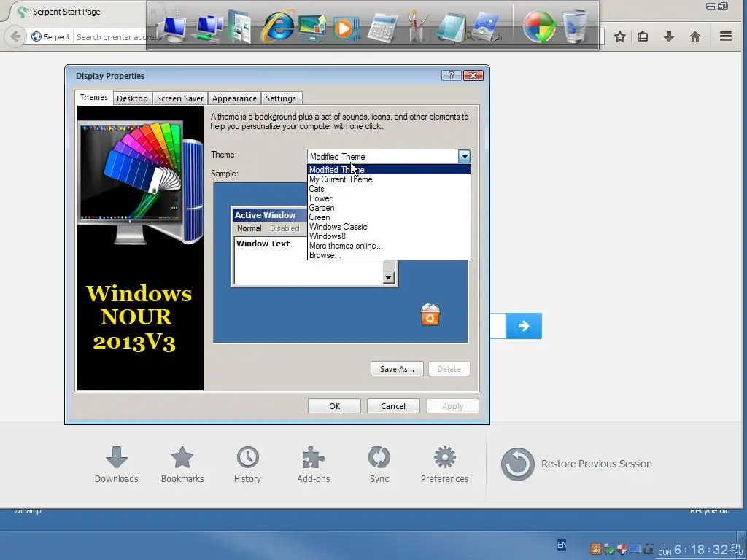Image resolution: width=747 pixels, height=560 pixels.
Task: Open the documents folder dock icon
Action: (240, 27)
